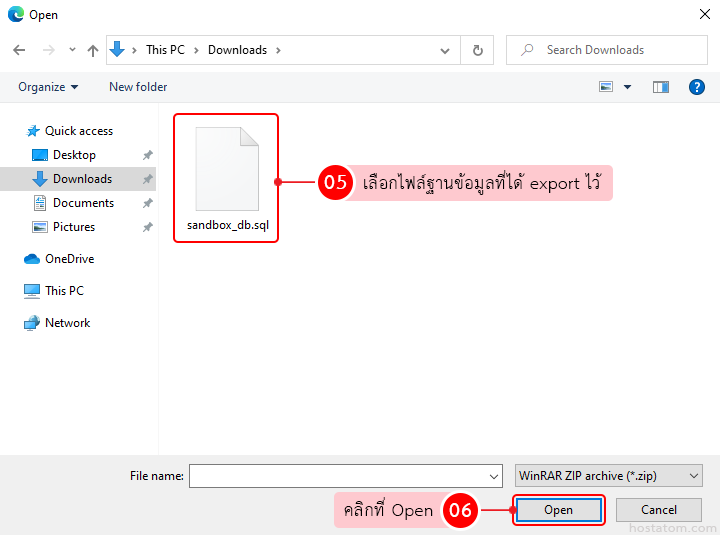Image resolution: width=720 pixels, height=535 pixels.
Task: Expand the view options dropdown arrow
Action: coord(628,87)
